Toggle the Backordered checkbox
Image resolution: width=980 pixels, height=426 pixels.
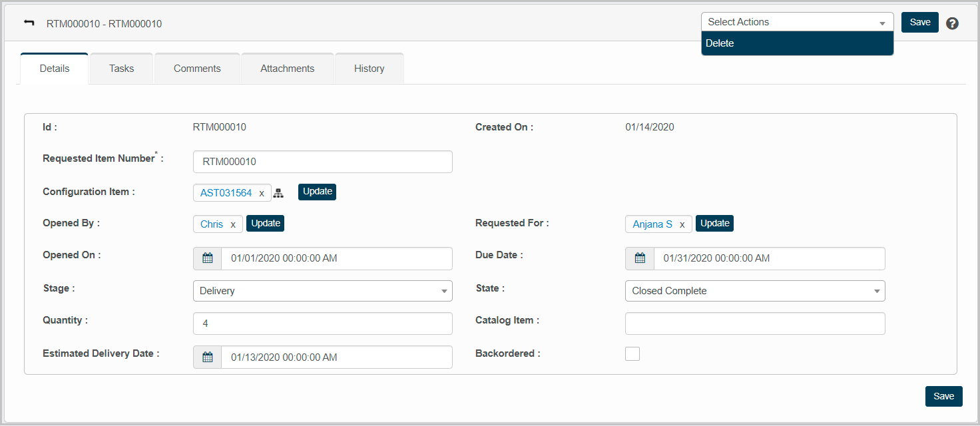click(x=632, y=353)
